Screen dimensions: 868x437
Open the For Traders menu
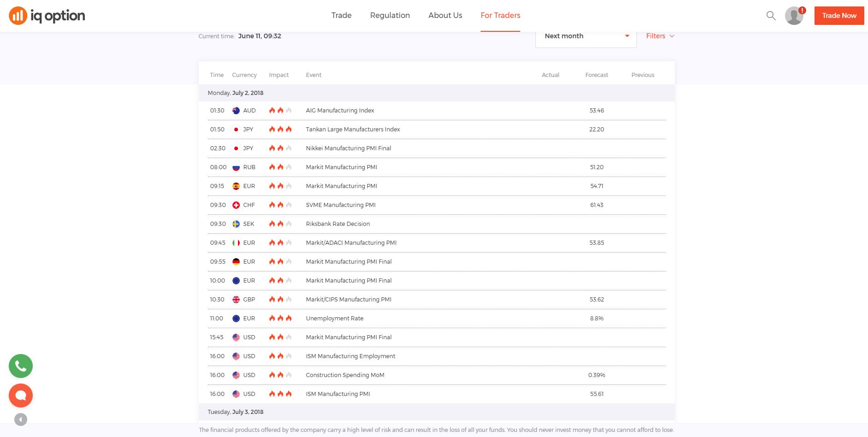tap(500, 15)
